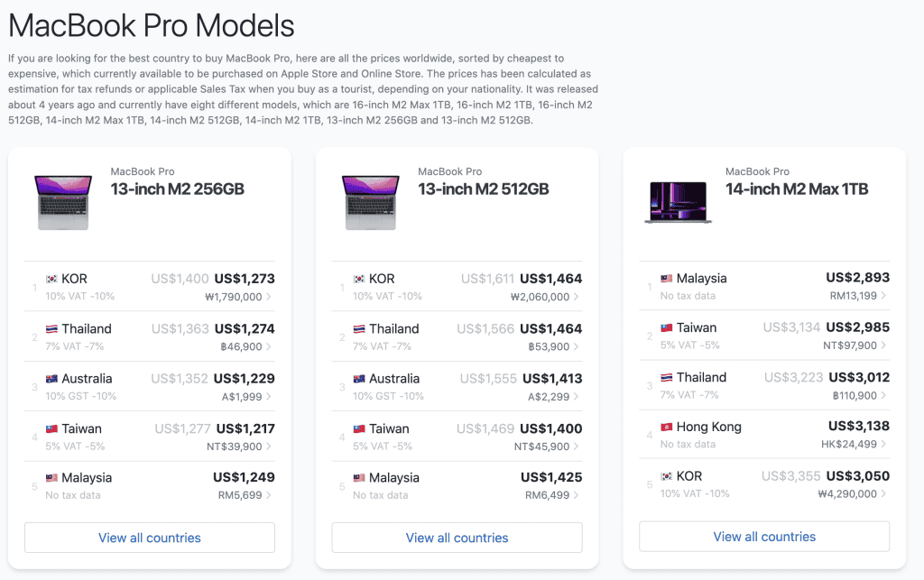Select Thailand row priced US$3,012
This screenshot has height=580, width=924.
tap(764, 386)
